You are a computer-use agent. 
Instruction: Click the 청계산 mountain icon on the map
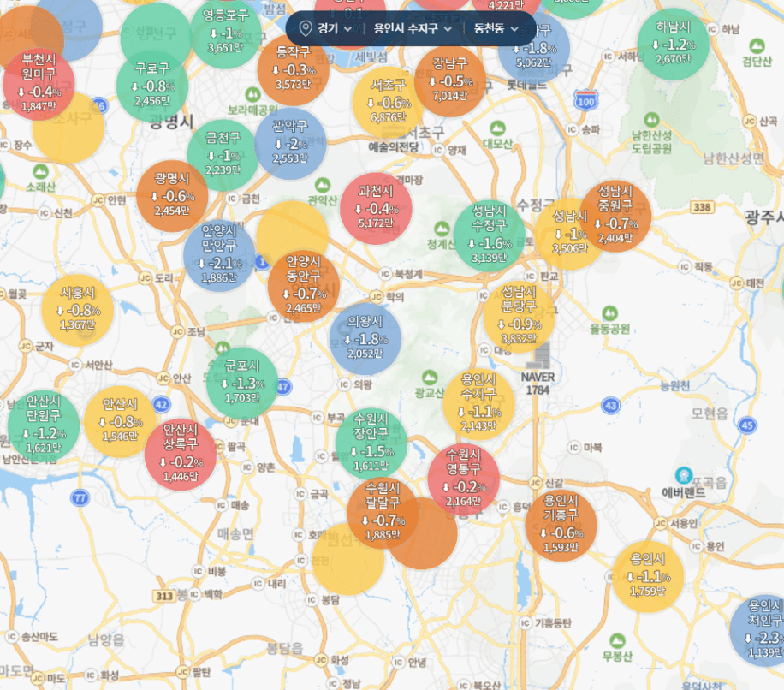(442, 229)
